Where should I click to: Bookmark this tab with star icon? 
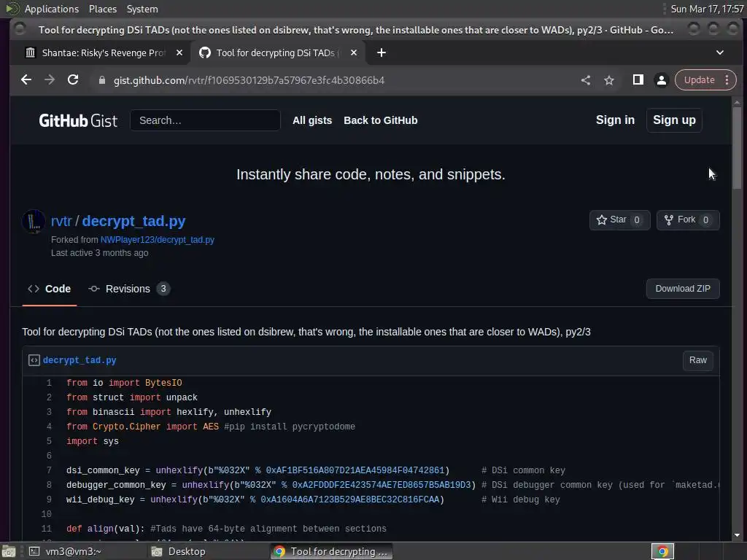[x=609, y=80]
